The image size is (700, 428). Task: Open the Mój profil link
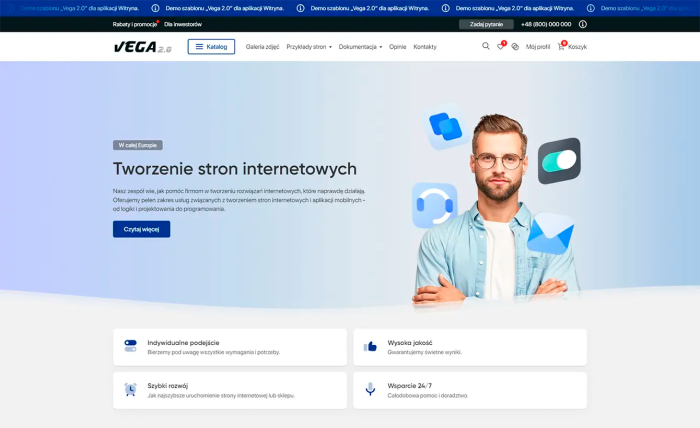coord(538,47)
